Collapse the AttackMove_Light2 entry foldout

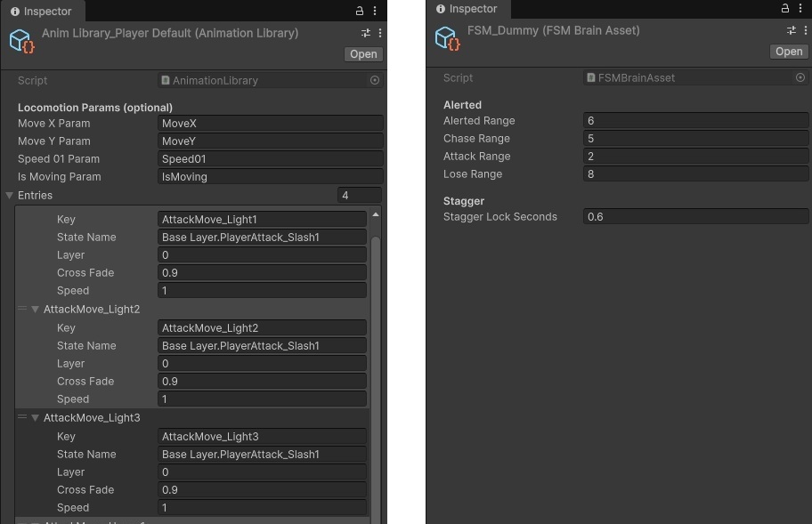coord(36,310)
